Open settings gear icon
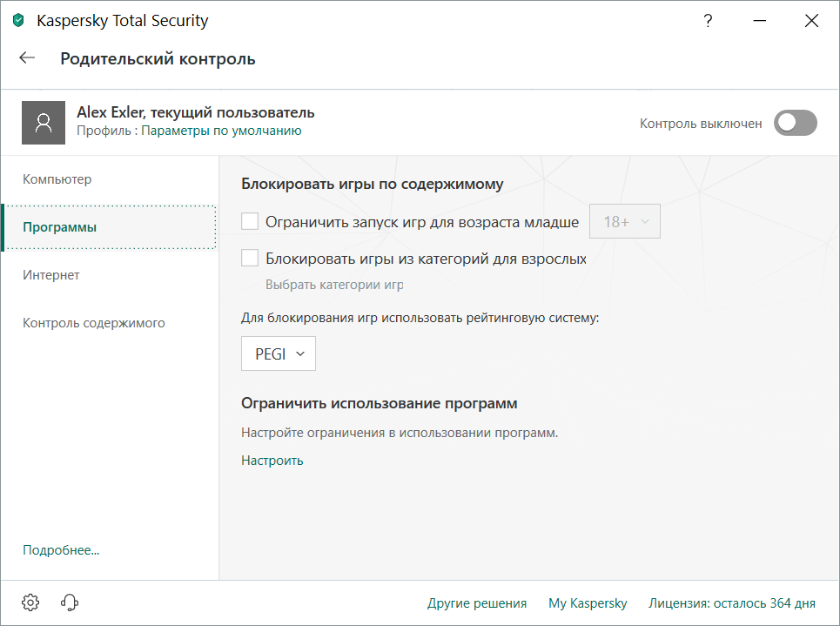The image size is (840, 626). (x=30, y=602)
